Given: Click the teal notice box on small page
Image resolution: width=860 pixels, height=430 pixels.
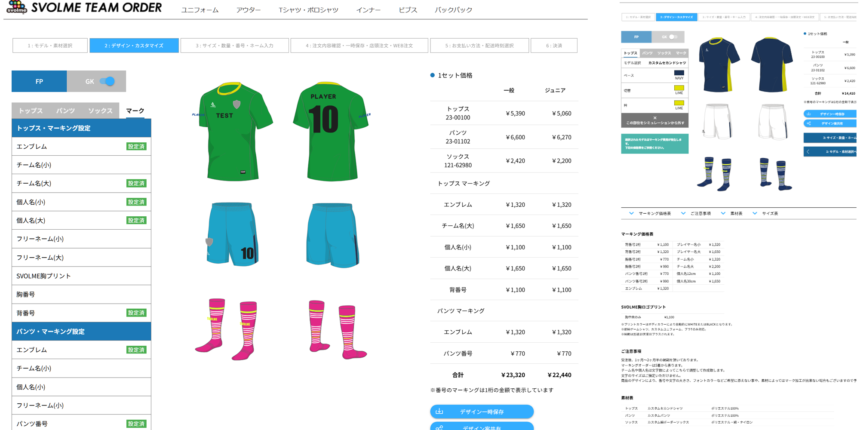Looking at the screenshot, I should pyautogui.click(x=654, y=143).
